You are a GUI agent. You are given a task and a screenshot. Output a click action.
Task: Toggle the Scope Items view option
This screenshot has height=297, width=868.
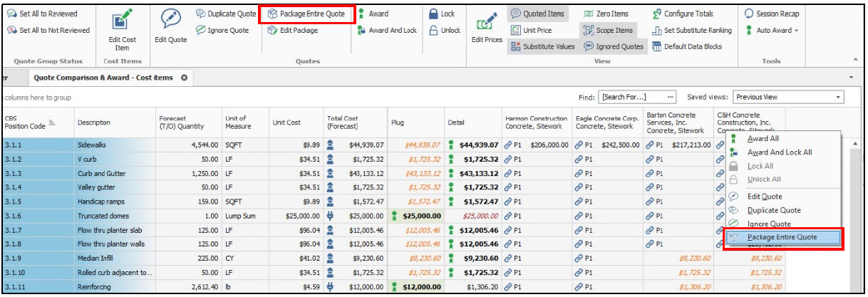point(609,30)
